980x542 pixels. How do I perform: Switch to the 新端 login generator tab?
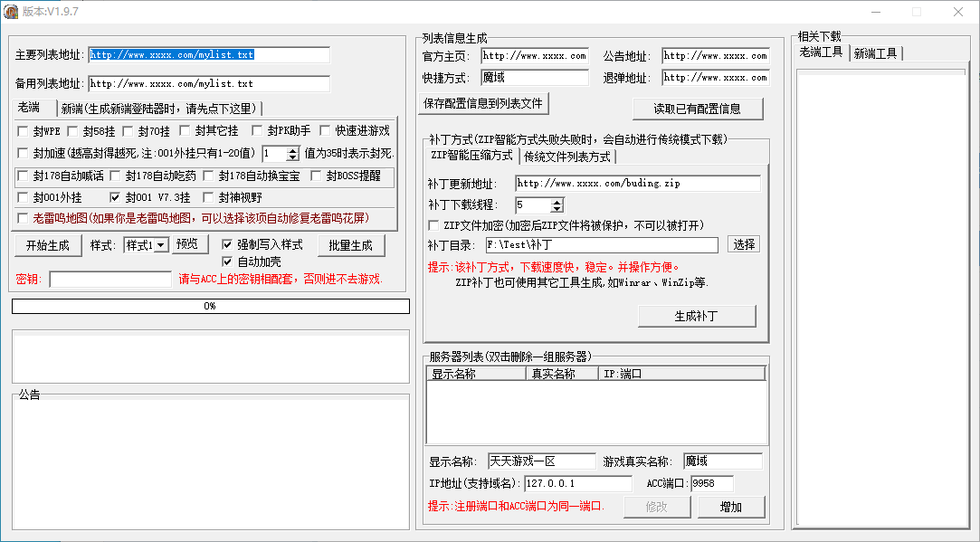(160, 109)
